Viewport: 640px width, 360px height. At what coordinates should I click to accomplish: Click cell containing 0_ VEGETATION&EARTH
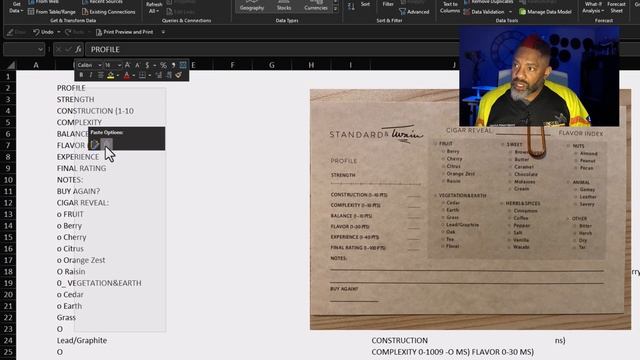tap(99, 283)
